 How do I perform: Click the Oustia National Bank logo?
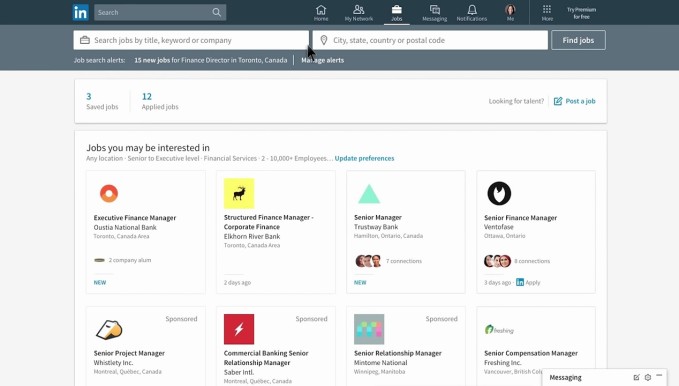109,193
